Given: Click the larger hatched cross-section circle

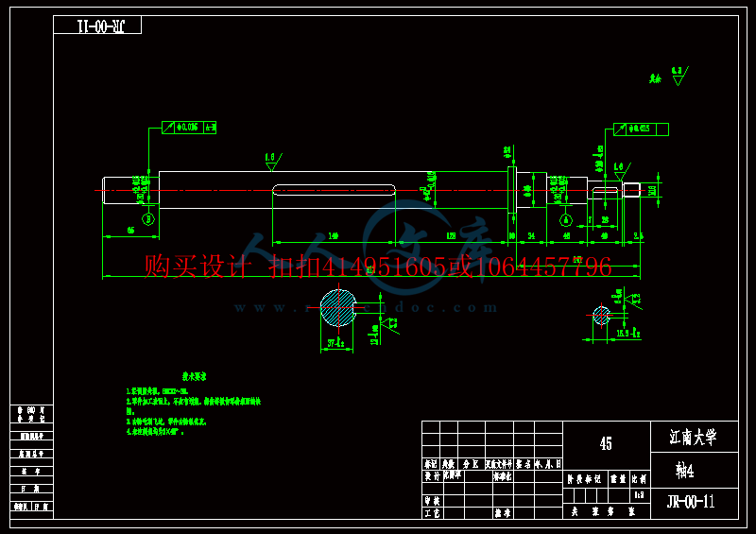Looking at the screenshot, I should [338, 308].
